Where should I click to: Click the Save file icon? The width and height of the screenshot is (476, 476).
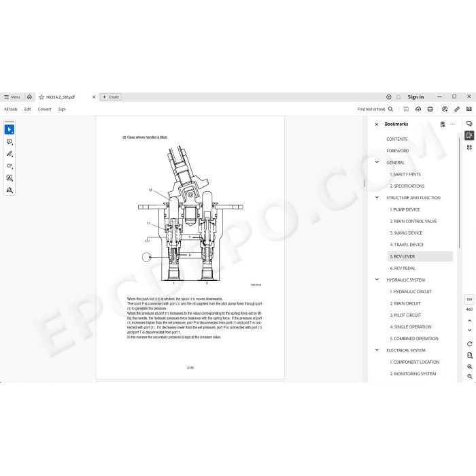[406, 109]
